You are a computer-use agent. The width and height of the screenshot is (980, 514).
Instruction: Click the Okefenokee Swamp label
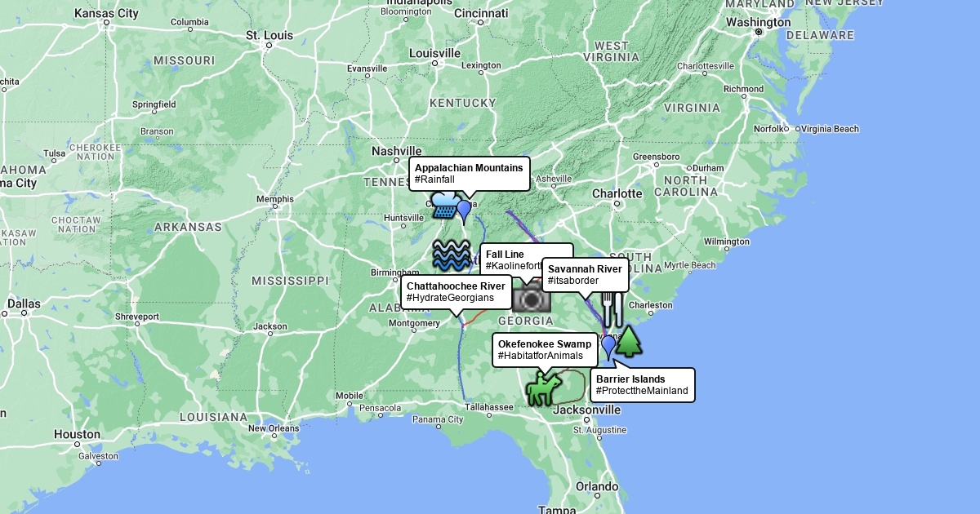pos(545,350)
